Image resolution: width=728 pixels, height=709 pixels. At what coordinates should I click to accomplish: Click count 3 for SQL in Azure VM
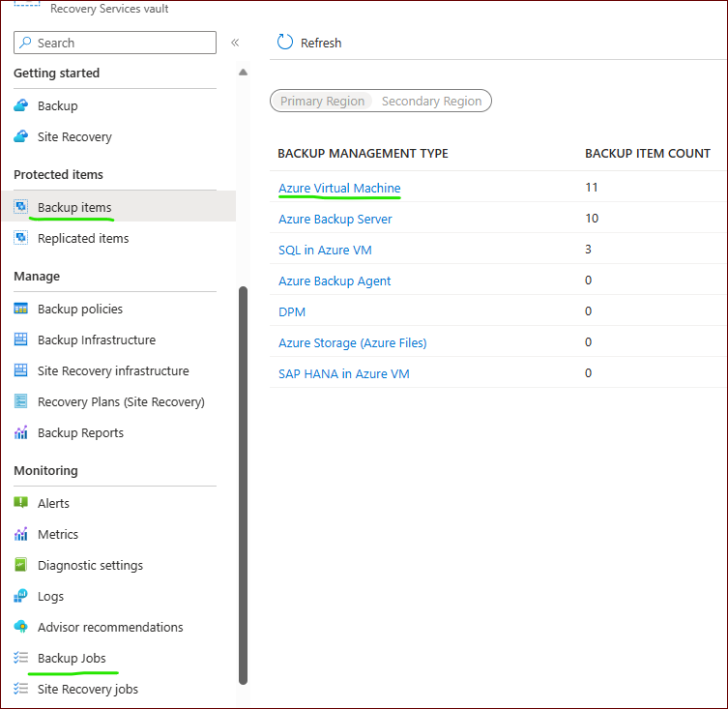click(588, 250)
